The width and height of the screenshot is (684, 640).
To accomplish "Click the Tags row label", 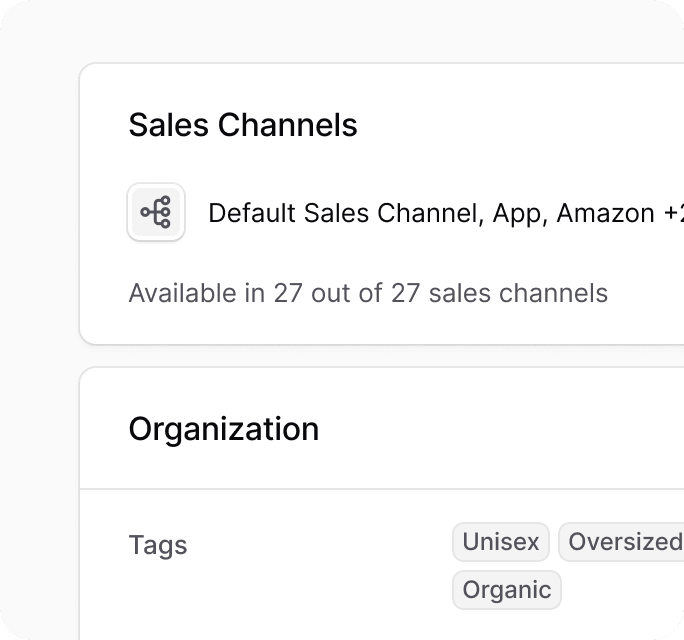I will pyautogui.click(x=158, y=545).
